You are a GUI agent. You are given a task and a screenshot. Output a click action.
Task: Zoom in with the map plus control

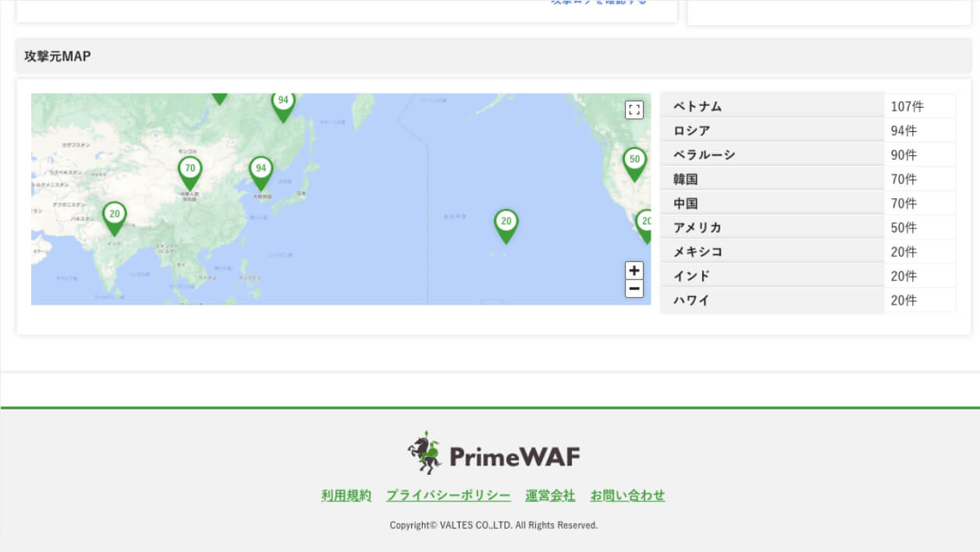[634, 270]
